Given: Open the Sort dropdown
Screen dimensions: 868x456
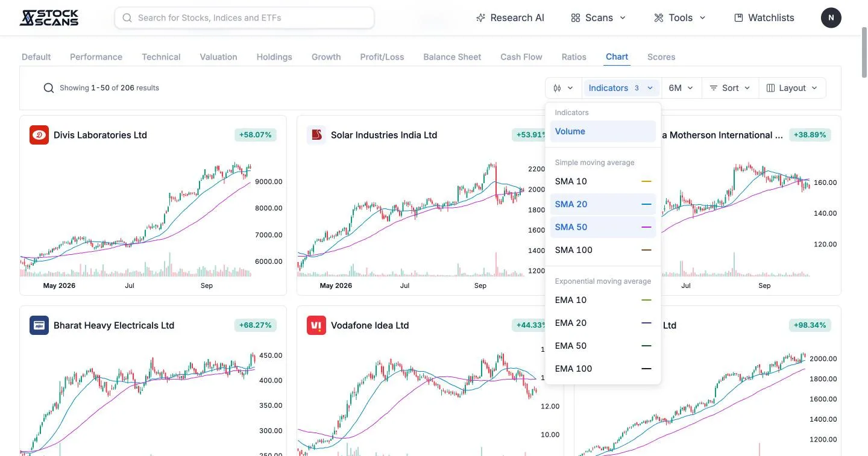Looking at the screenshot, I should pos(729,88).
